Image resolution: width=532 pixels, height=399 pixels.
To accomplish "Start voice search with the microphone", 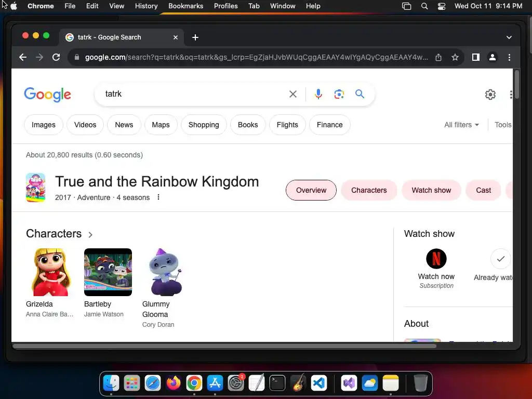I will (x=318, y=94).
